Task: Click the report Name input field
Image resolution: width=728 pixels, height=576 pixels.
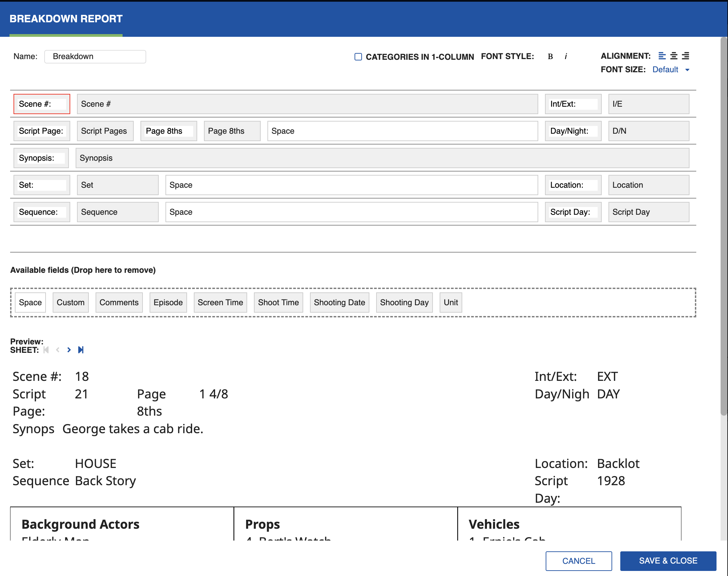Action: 95,56
